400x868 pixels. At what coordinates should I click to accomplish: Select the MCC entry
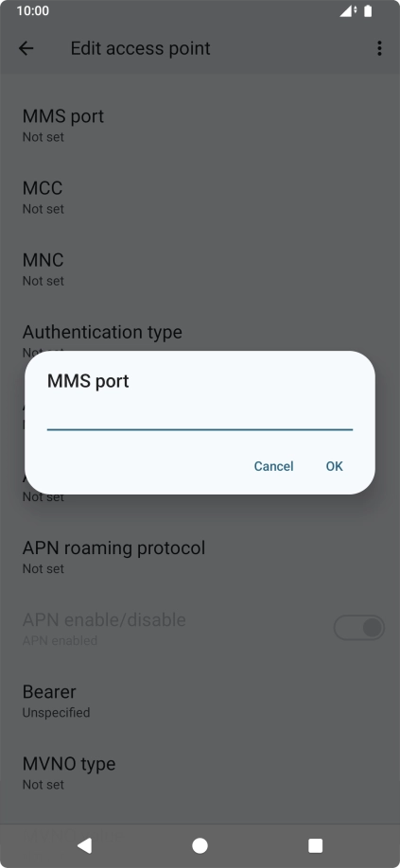pyautogui.click(x=200, y=196)
